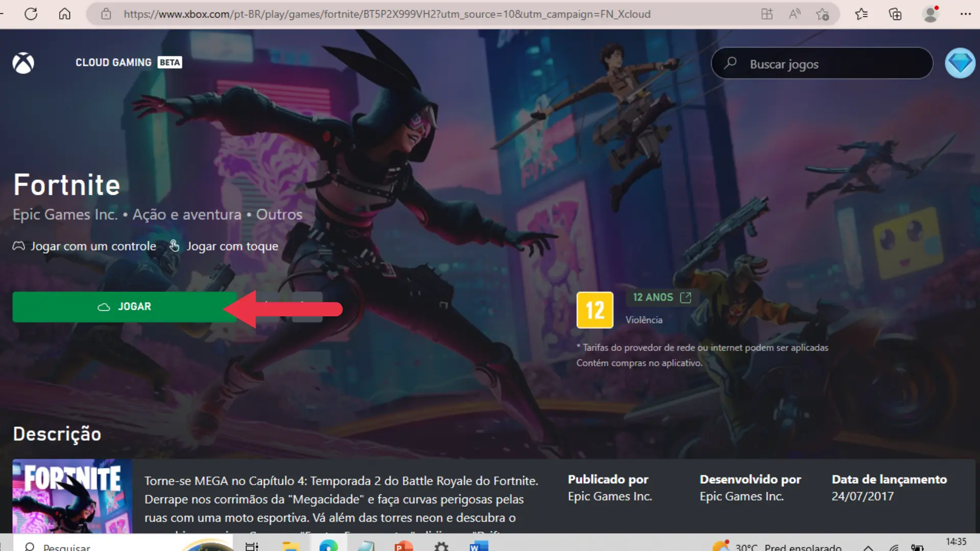Click the green JOGAR play button
Image resolution: width=980 pixels, height=551 pixels.
click(125, 307)
